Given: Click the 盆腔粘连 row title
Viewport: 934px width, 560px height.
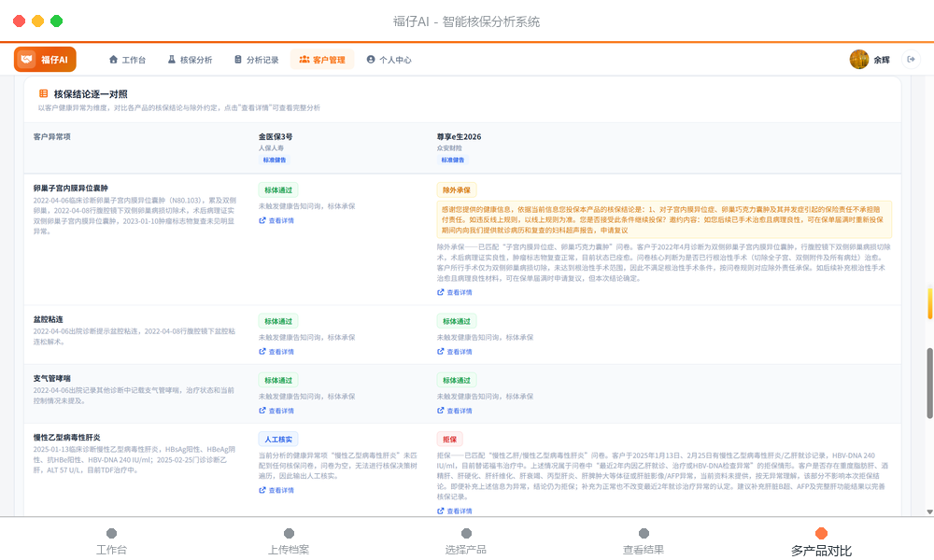Looking at the screenshot, I should (x=49, y=319).
